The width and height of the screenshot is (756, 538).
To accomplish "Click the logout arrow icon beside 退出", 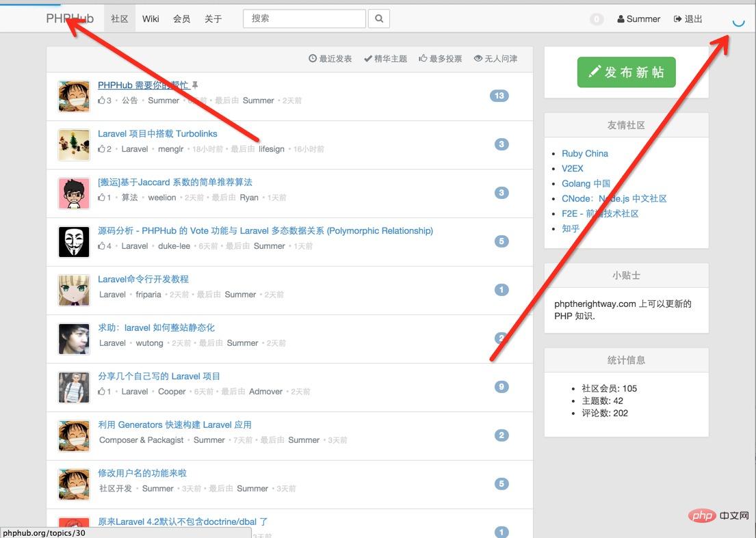I will pos(677,18).
